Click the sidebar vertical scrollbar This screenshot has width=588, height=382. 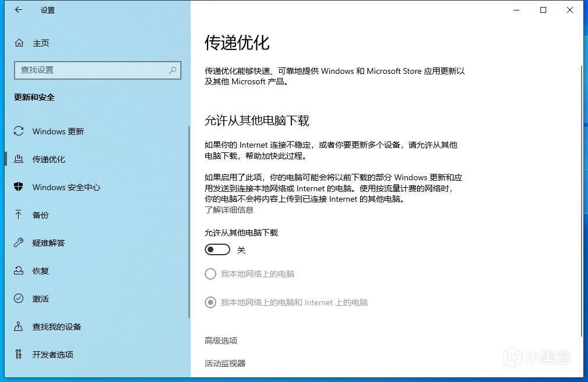click(x=188, y=222)
